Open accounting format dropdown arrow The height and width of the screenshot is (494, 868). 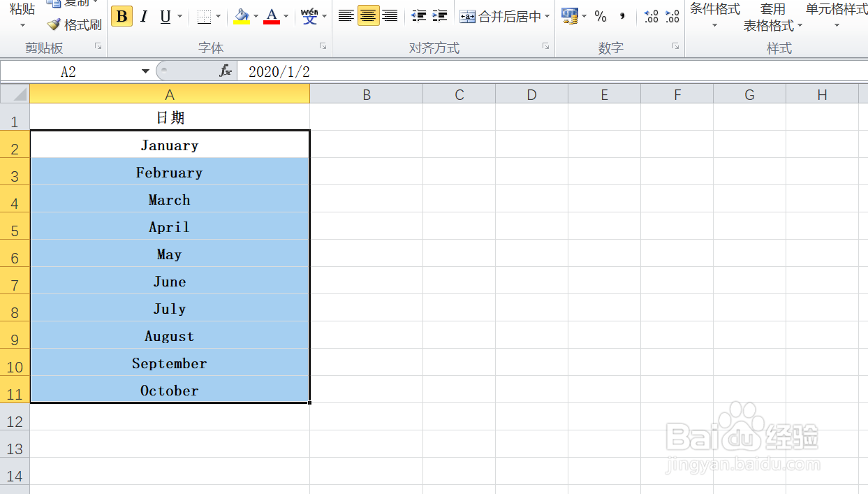point(584,16)
